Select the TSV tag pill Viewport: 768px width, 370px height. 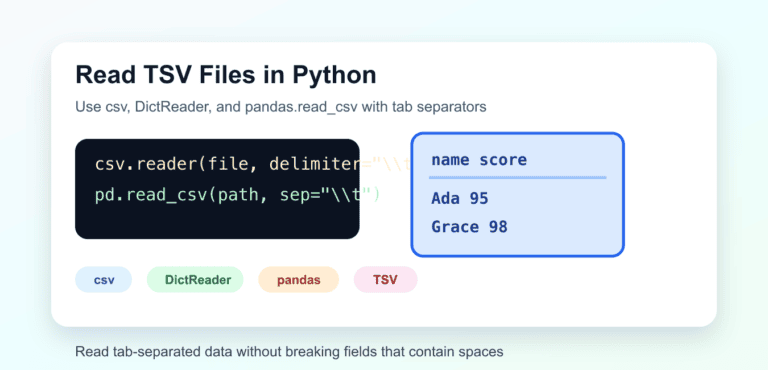[x=385, y=280]
